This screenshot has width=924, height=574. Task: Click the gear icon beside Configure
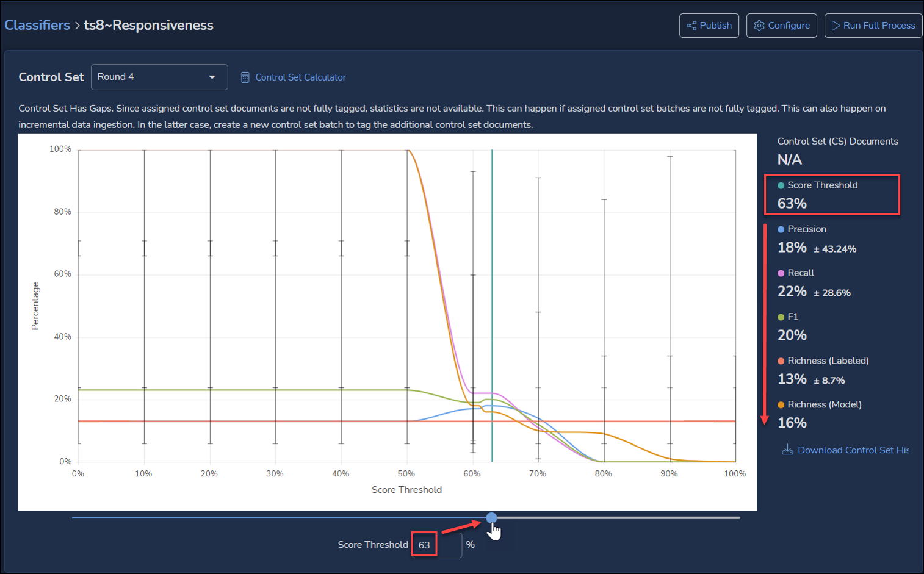pos(759,26)
